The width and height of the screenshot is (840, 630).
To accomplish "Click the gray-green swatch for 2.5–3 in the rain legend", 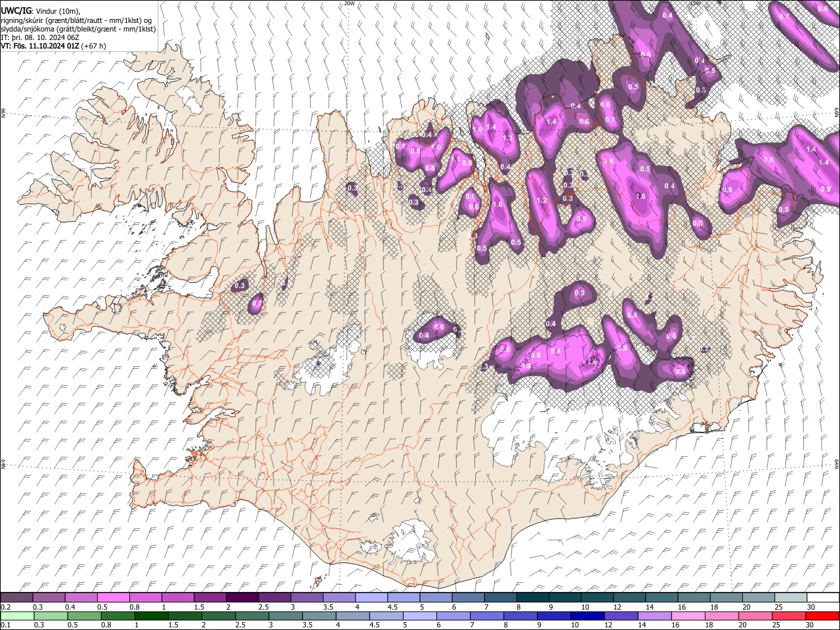I will click(251, 616).
